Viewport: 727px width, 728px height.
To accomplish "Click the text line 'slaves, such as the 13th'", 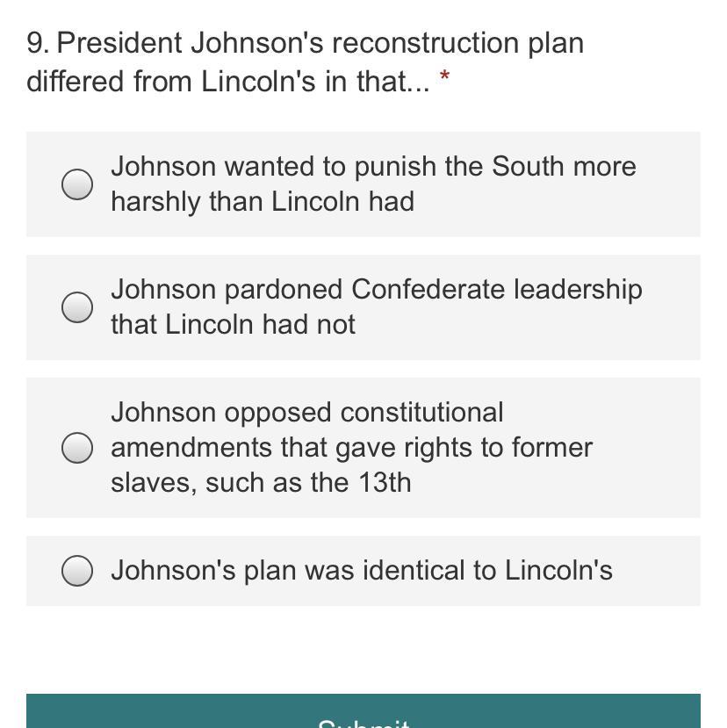I will 261,483.
